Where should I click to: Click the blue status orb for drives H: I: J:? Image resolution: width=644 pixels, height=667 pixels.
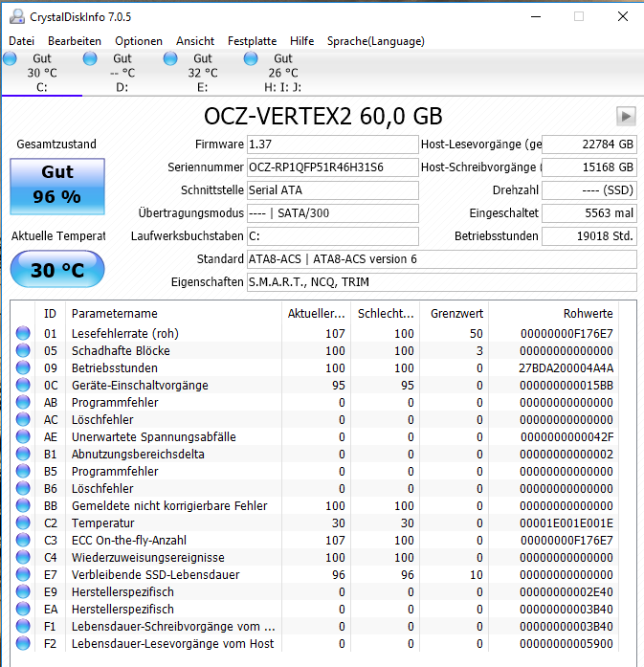pyautogui.click(x=251, y=58)
